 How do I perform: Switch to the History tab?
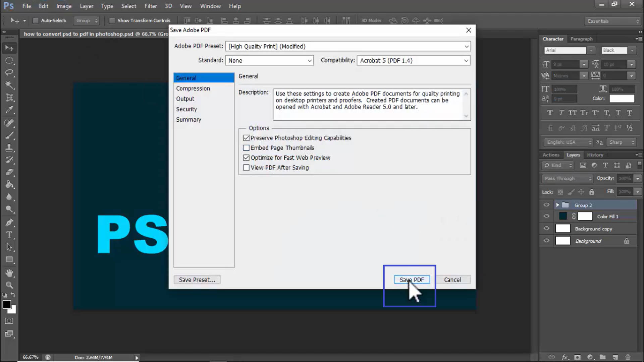pyautogui.click(x=595, y=155)
